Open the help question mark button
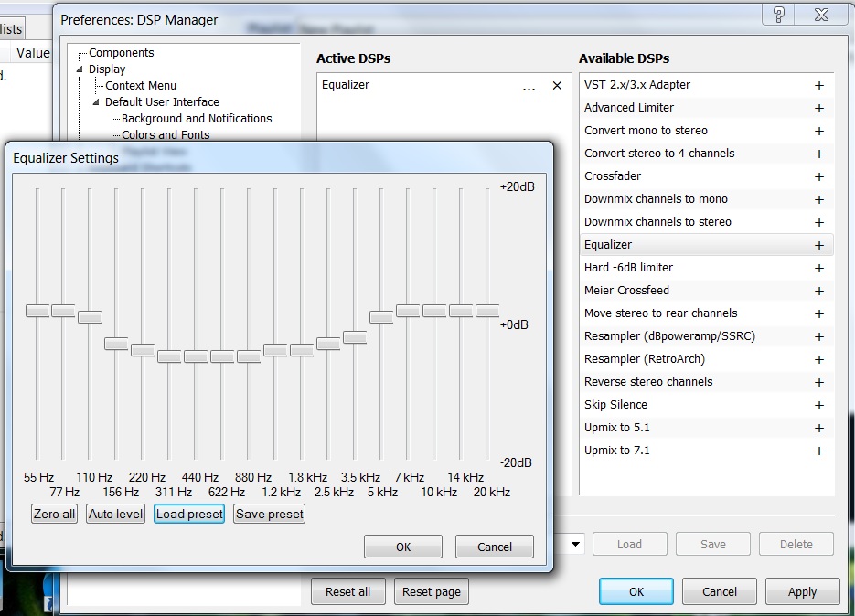The image size is (855, 616). click(x=779, y=15)
